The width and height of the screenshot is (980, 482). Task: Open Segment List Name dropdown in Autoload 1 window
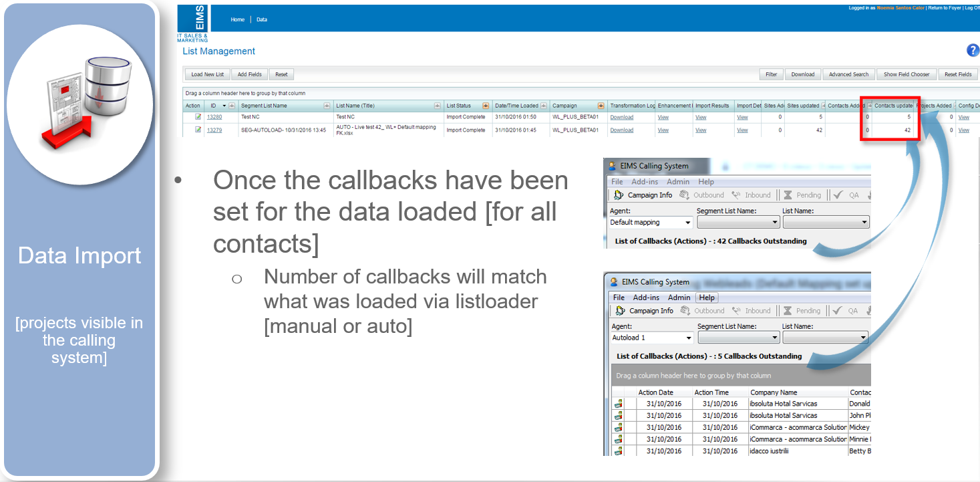(x=739, y=338)
